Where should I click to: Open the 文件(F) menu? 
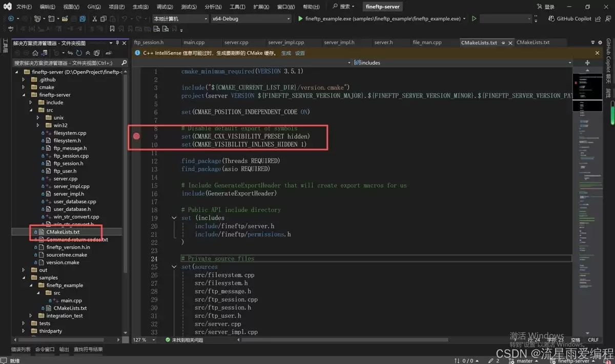coord(24,7)
